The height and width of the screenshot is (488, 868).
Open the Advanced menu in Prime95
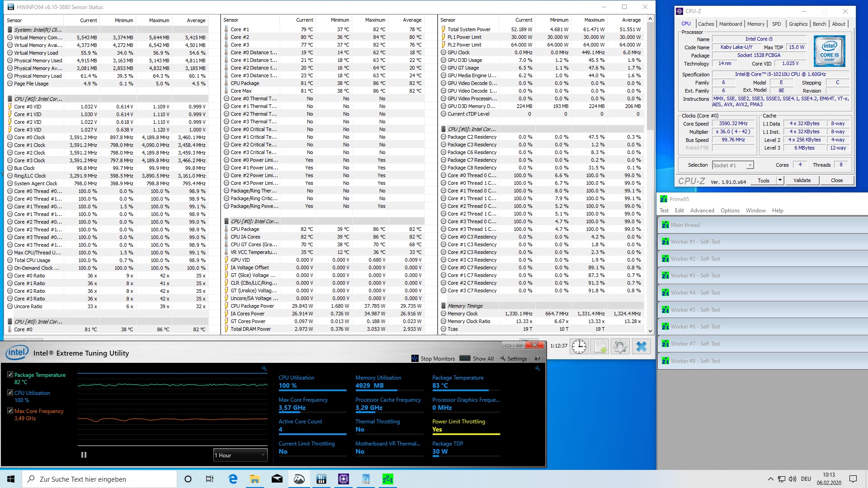[702, 211]
